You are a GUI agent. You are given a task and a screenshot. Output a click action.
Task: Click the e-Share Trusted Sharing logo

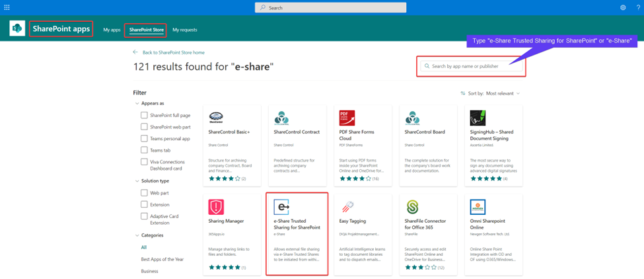[x=282, y=207]
